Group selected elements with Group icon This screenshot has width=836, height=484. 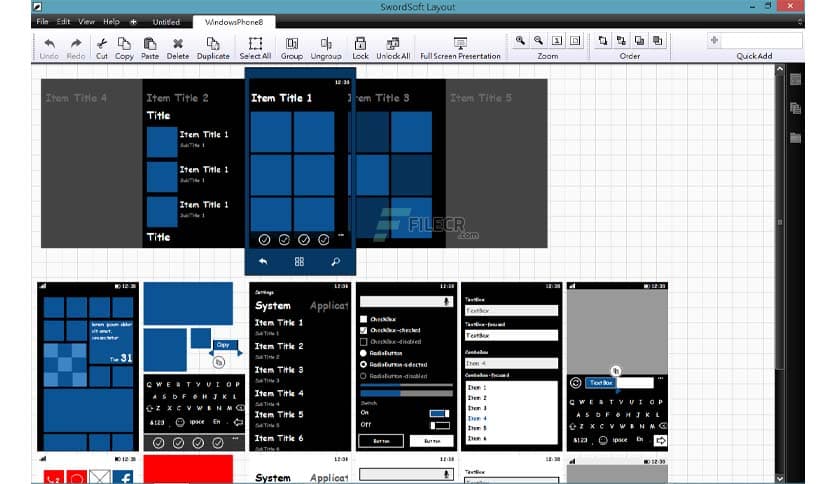[x=292, y=43]
